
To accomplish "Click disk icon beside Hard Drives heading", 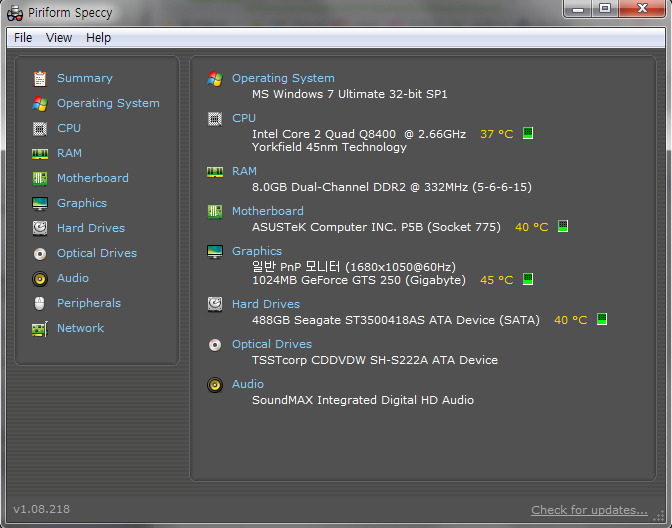I will 215,304.
